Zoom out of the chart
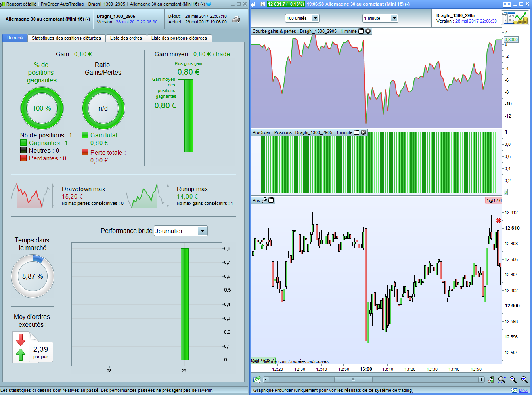 [513, 379]
